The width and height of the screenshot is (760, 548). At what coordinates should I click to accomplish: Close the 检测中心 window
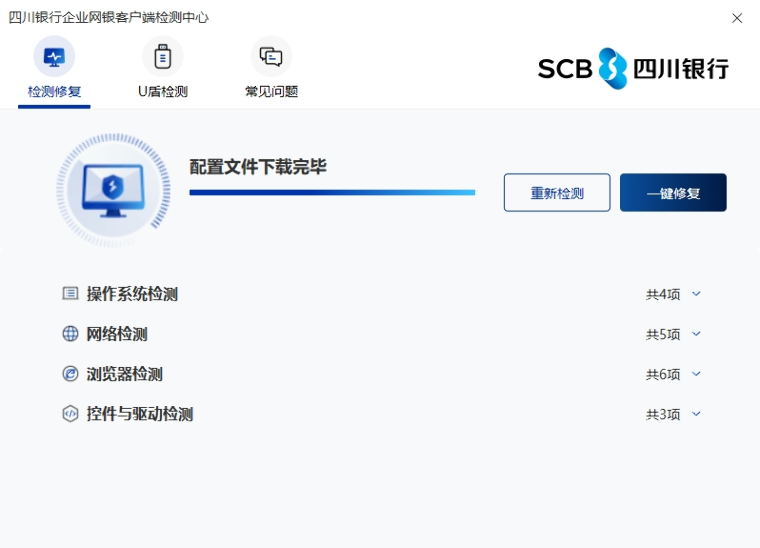pos(737,18)
